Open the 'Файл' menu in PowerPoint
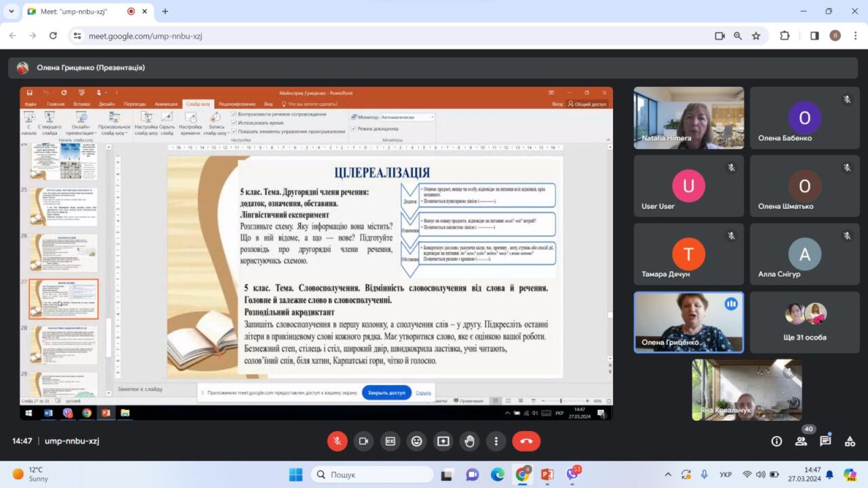Screen dimensions: 868x488 coord(31,104)
